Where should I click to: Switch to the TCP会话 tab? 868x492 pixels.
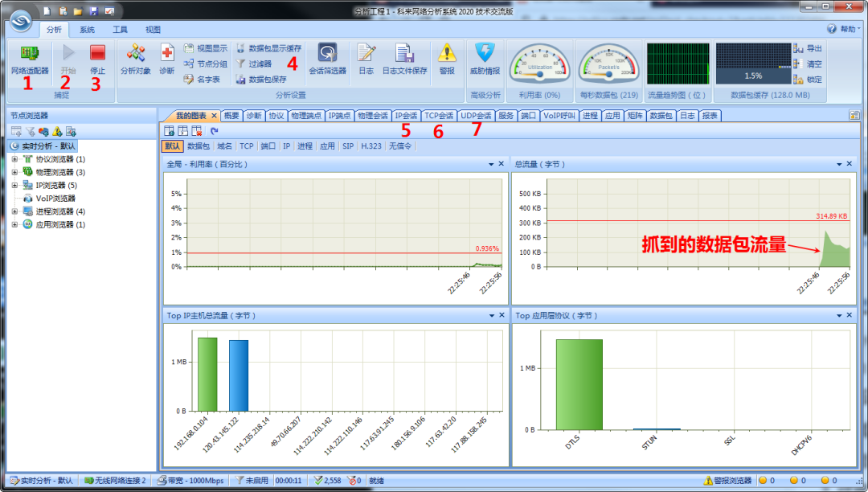(x=439, y=116)
